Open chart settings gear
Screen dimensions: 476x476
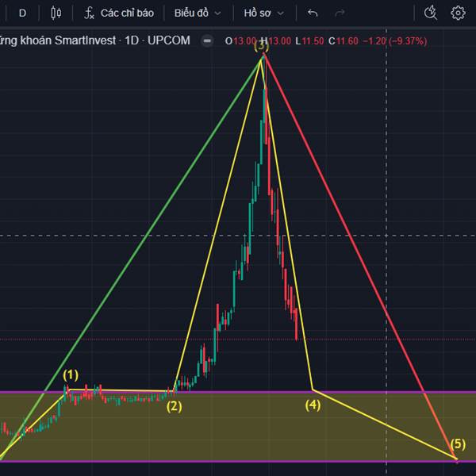458,13
